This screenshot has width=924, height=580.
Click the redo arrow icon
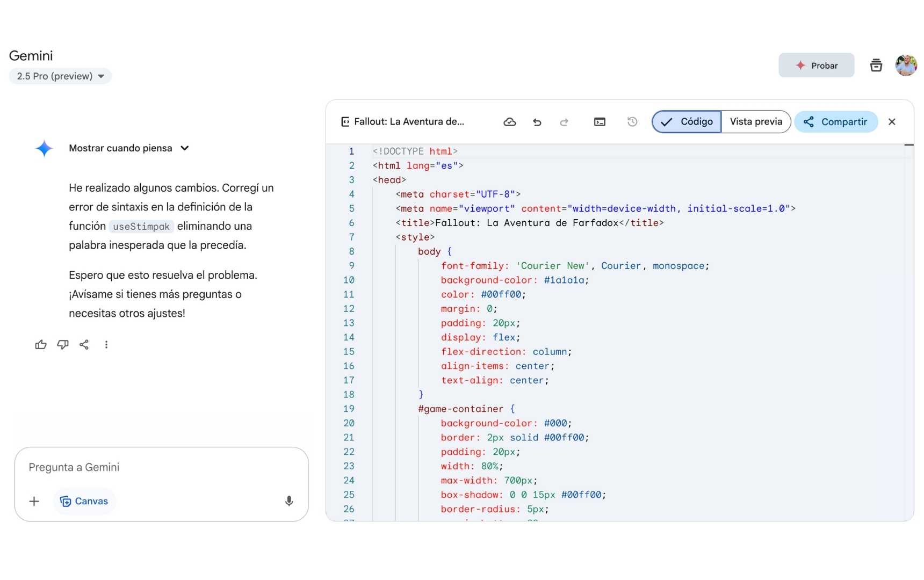[564, 122]
